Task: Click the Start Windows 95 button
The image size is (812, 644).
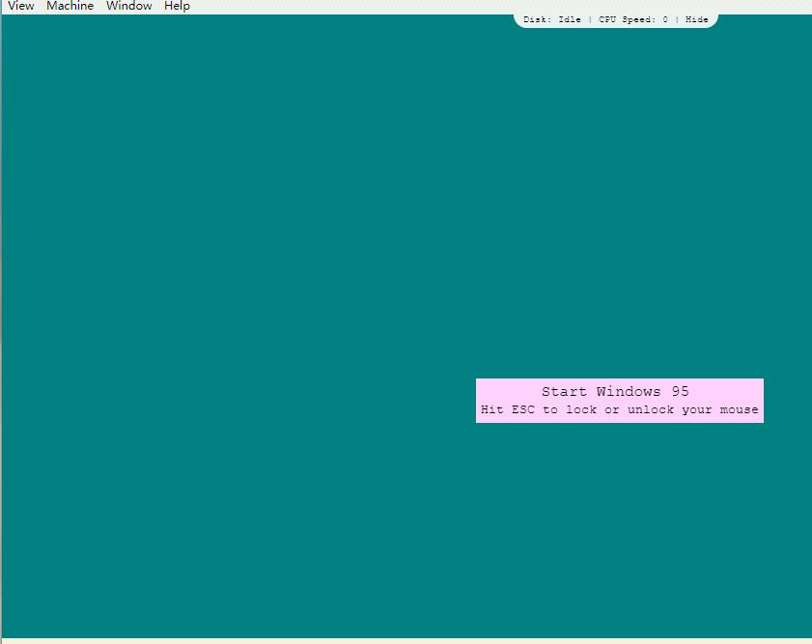Action: point(615,392)
